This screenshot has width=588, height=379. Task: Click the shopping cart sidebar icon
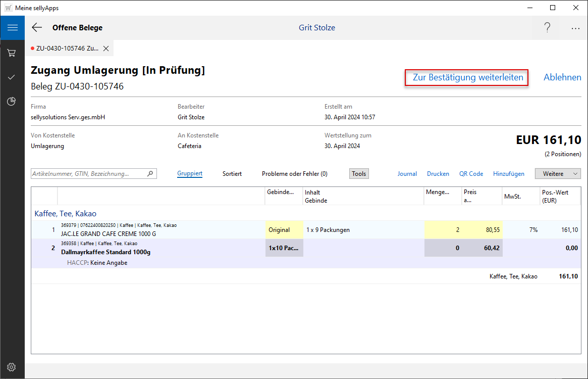tap(12, 53)
